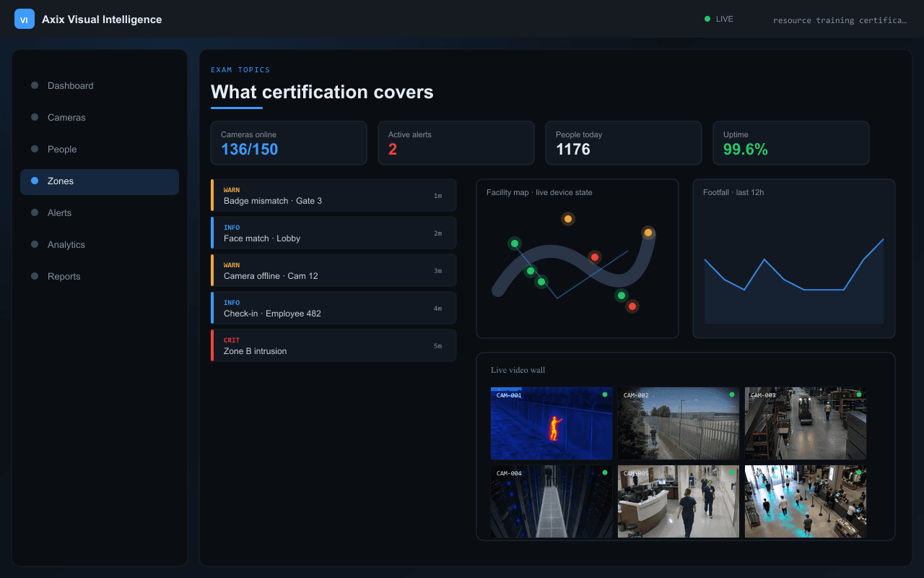Click the Facility map live device state label
This screenshot has height=578, width=924.
point(539,192)
